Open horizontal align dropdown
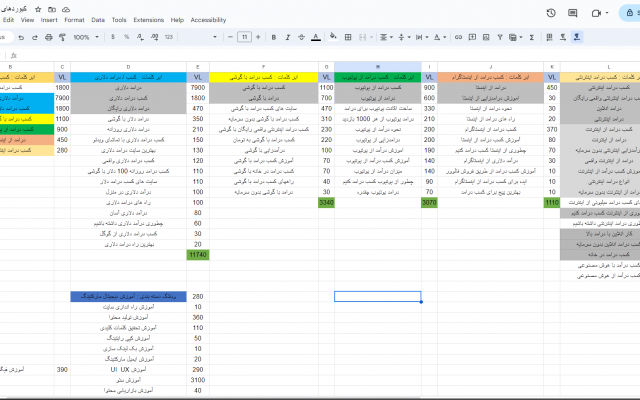The width and height of the screenshot is (640, 400). point(386,37)
